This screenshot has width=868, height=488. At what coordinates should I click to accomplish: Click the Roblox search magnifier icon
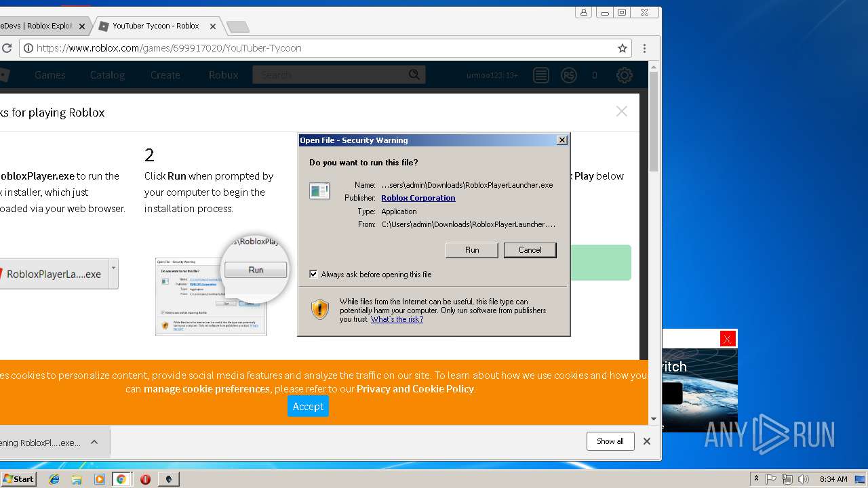(x=414, y=75)
